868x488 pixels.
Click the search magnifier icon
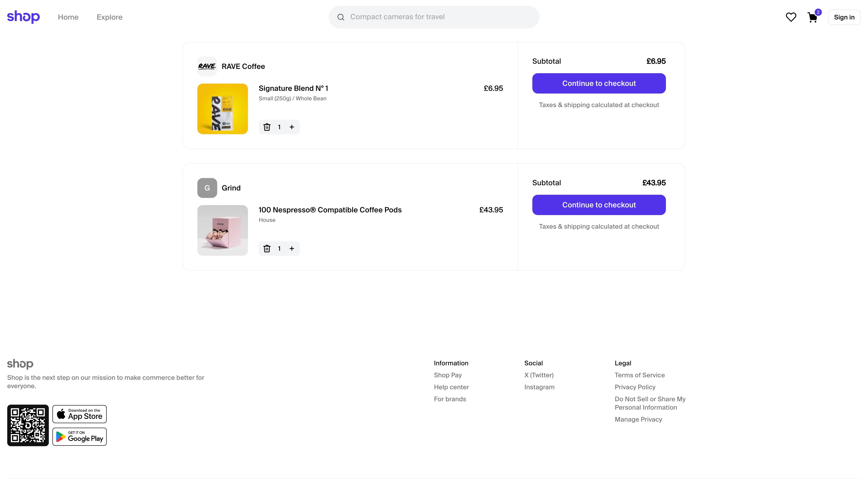pos(341,16)
